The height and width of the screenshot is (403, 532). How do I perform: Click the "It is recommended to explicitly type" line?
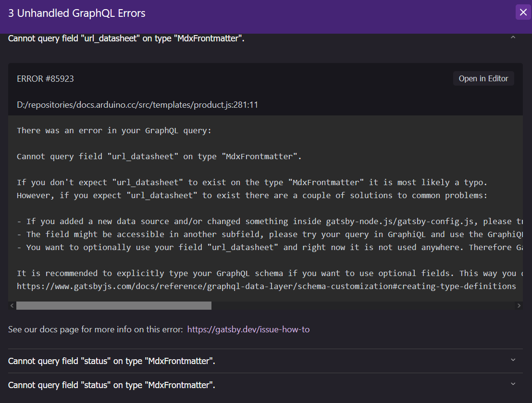click(270, 273)
